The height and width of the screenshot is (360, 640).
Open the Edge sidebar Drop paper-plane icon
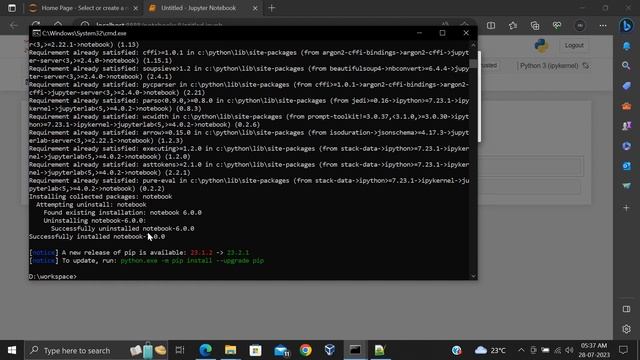click(x=627, y=186)
